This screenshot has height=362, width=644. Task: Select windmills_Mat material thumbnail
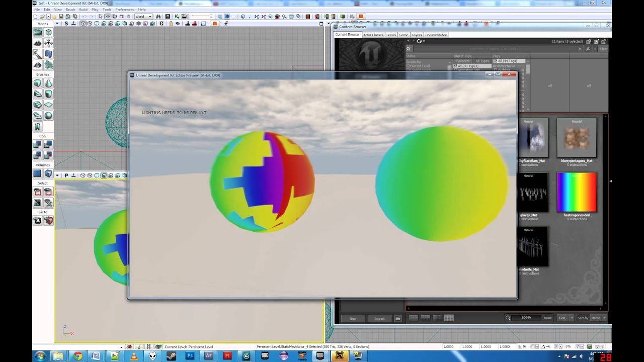[x=533, y=246]
